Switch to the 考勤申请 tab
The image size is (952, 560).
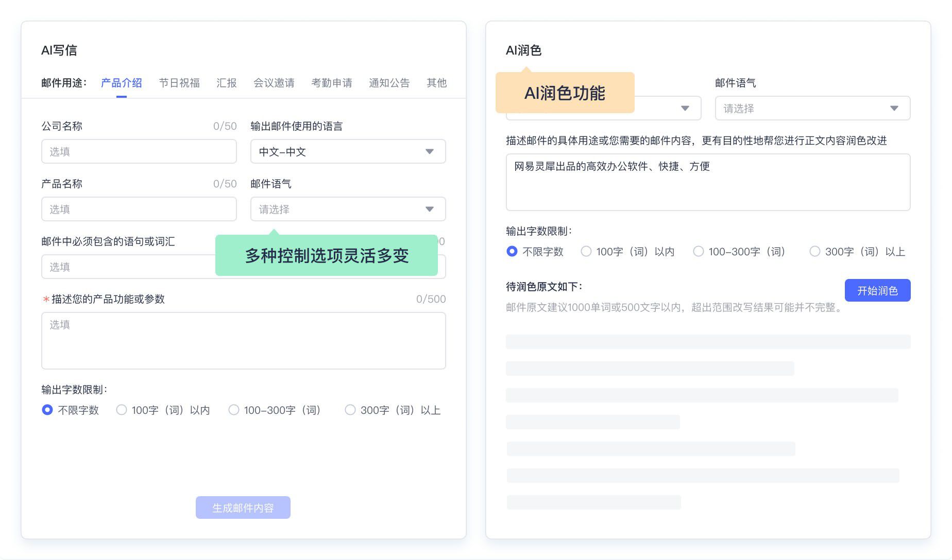click(x=332, y=83)
